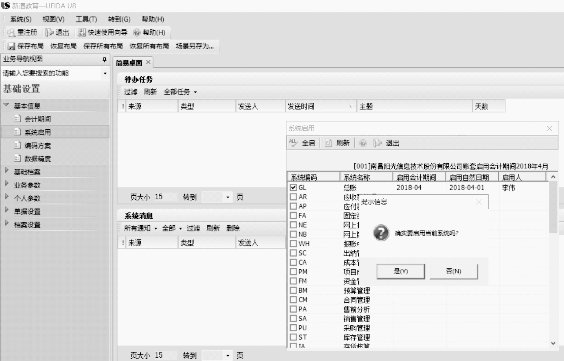Image resolution: width=564 pixels, height=361 pixels.
Task: Click the 退出 exit icon in 系统启用 window
Action: tap(377, 143)
